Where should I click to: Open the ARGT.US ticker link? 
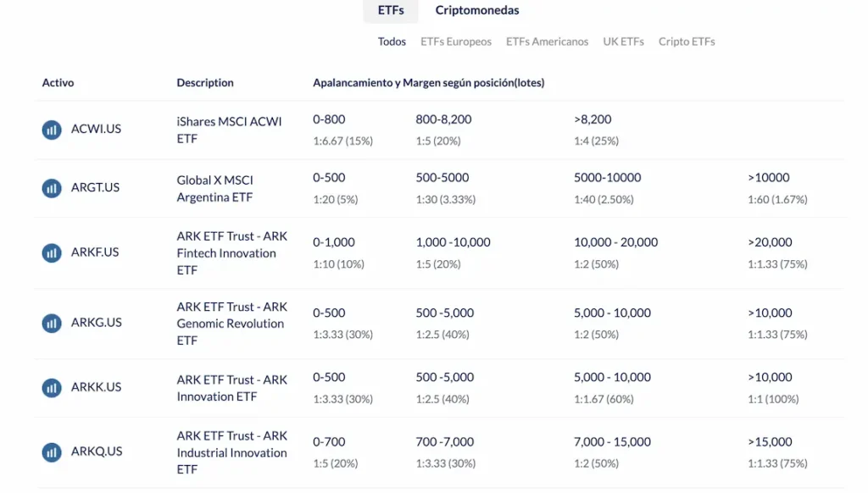[95, 187]
